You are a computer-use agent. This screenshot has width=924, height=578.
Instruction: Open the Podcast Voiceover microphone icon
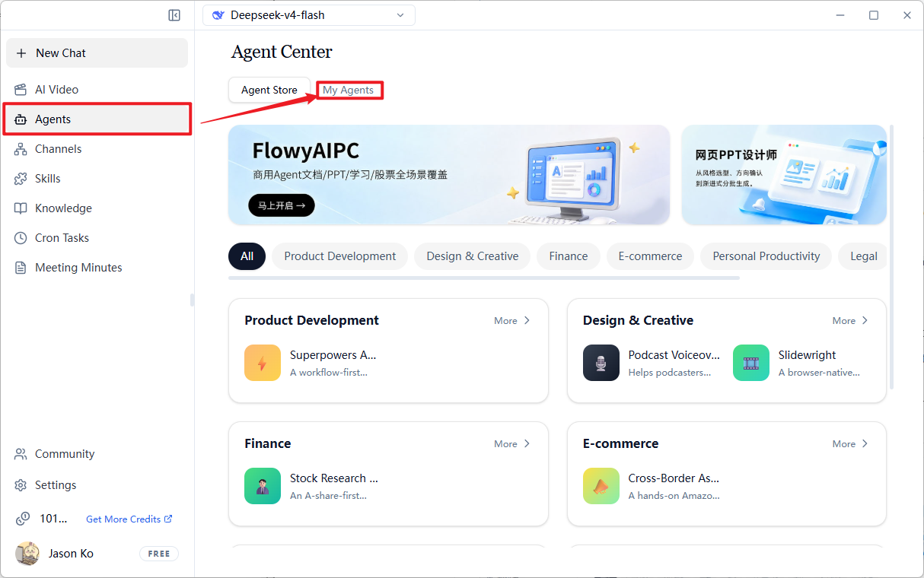point(601,363)
